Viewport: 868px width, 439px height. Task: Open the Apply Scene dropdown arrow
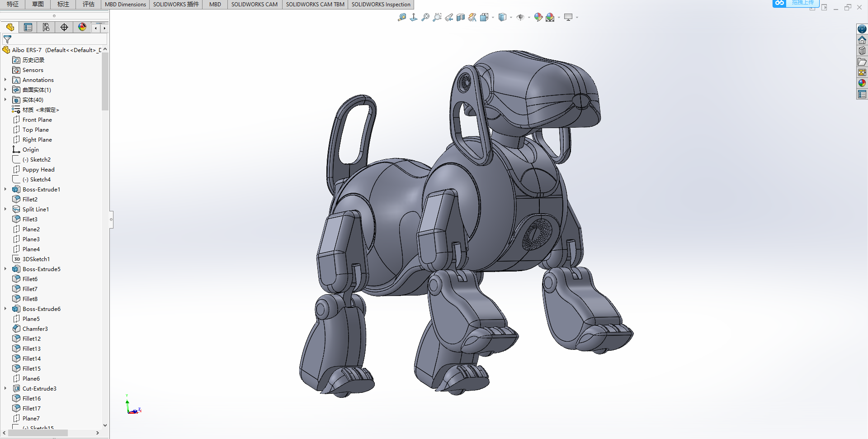559,18
